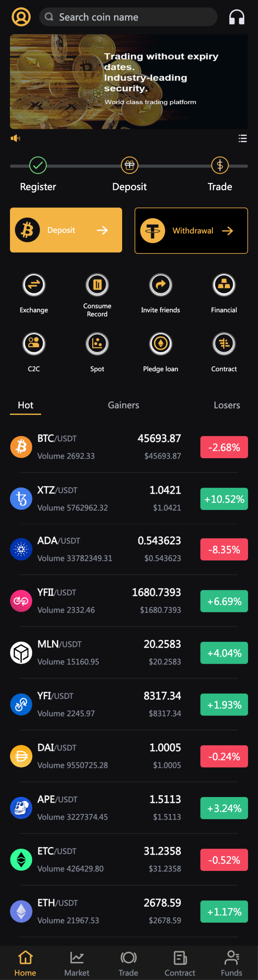Open the C2C trading icon
The image size is (258, 980).
[34, 343]
